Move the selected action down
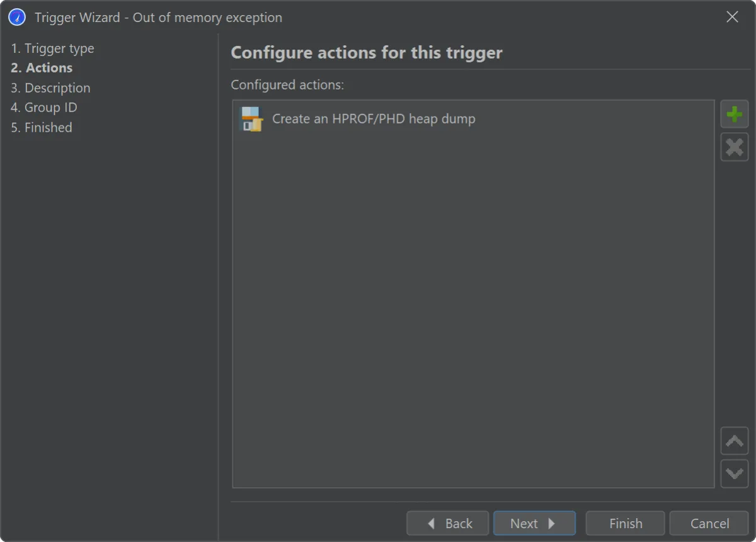The width and height of the screenshot is (756, 542). point(735,474)
